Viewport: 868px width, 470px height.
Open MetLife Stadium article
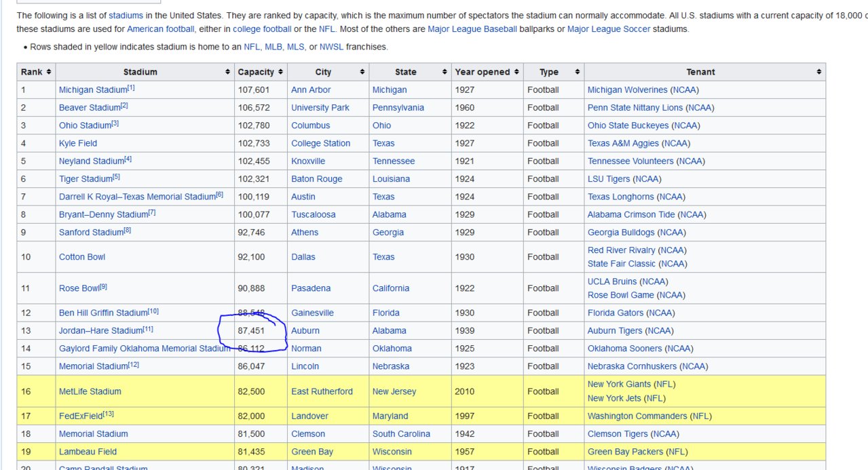pyautogui.click(x=90, y=391)
